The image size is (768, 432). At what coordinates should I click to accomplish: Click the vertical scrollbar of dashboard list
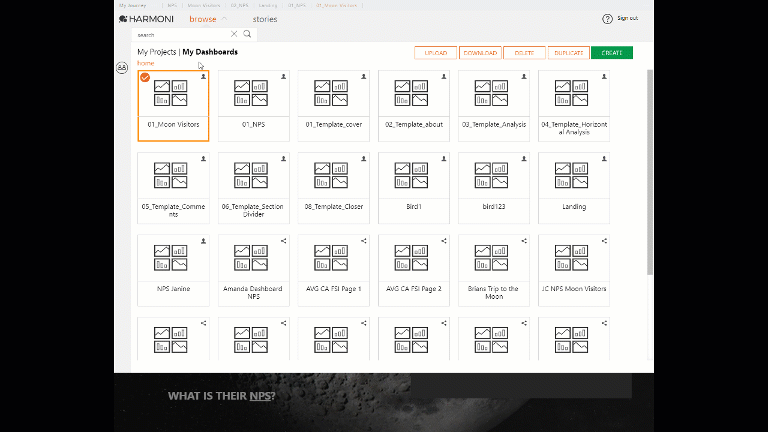[x=650, y=172]
